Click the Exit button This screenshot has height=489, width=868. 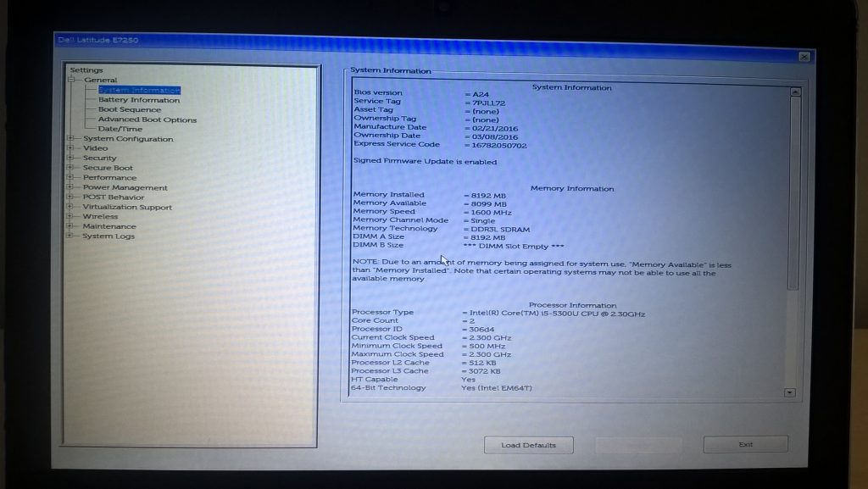click(x=746, y=444)
